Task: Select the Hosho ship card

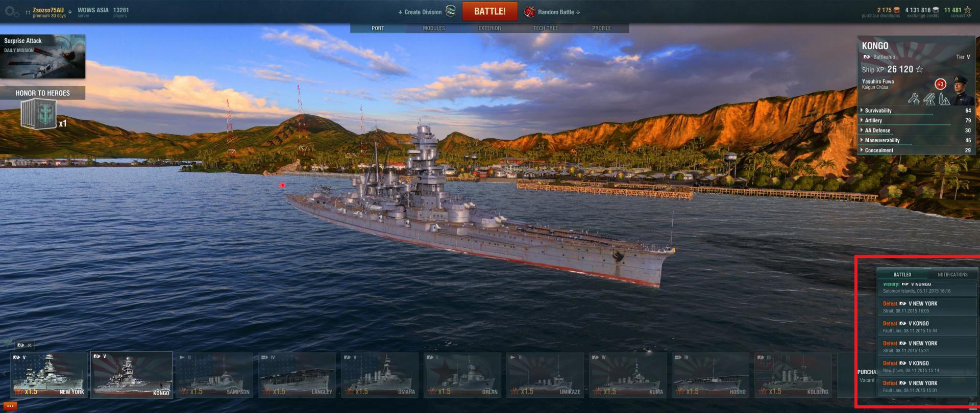Action: click(x=710, y=374)
